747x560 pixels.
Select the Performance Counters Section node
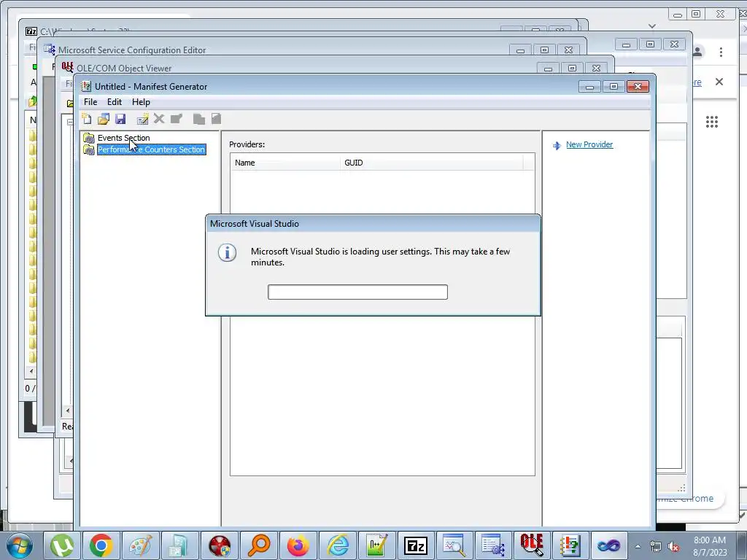[152, 149]
